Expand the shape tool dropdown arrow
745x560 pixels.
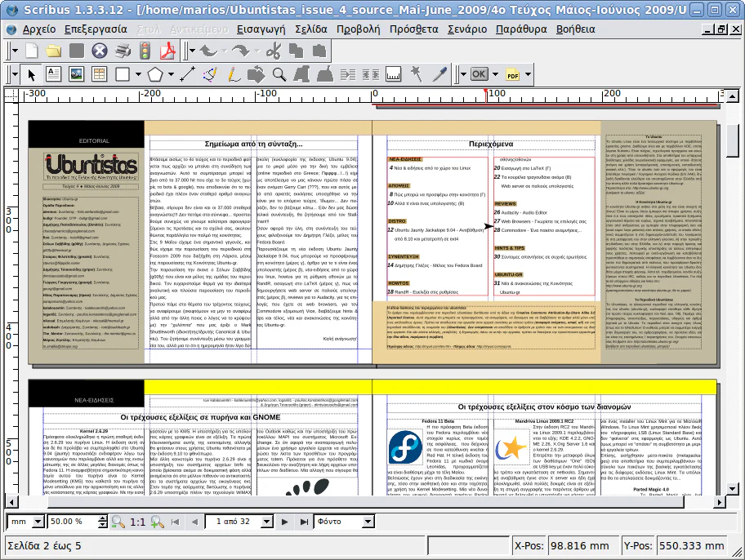[138, 74]
